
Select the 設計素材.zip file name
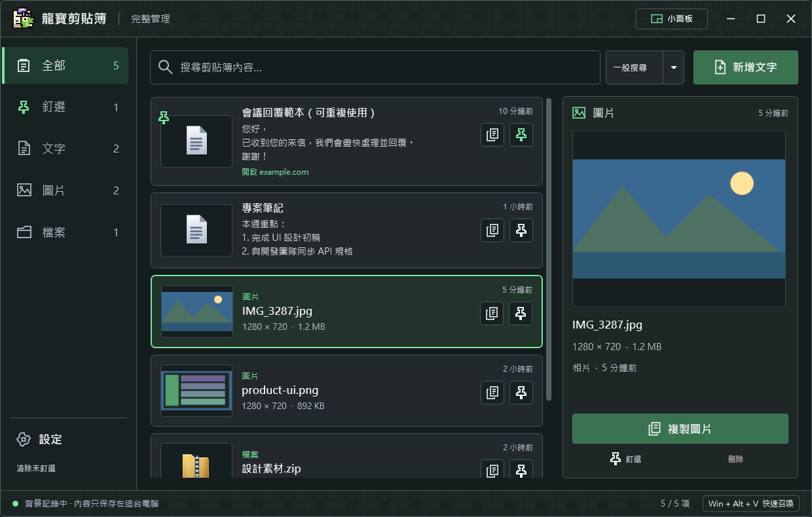point(271,469)
